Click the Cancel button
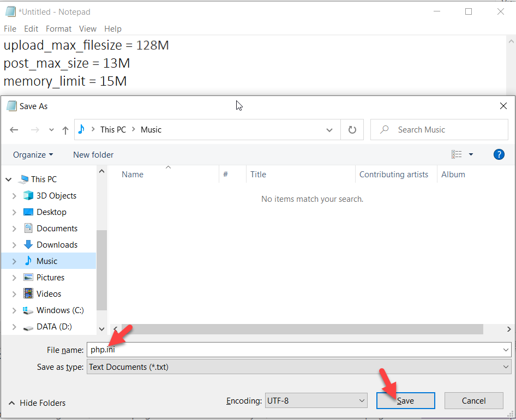Screen dimensions: 516x420 tap(473, 400)
